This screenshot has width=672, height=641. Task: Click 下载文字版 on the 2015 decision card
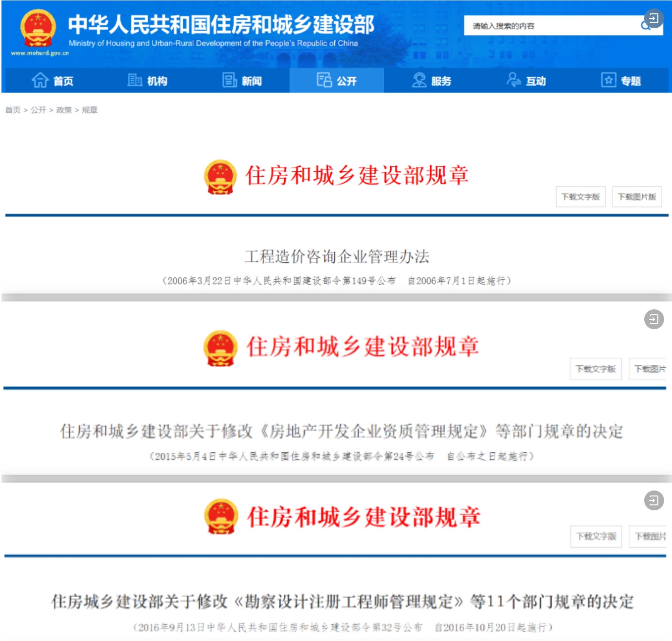click(596, 369)
